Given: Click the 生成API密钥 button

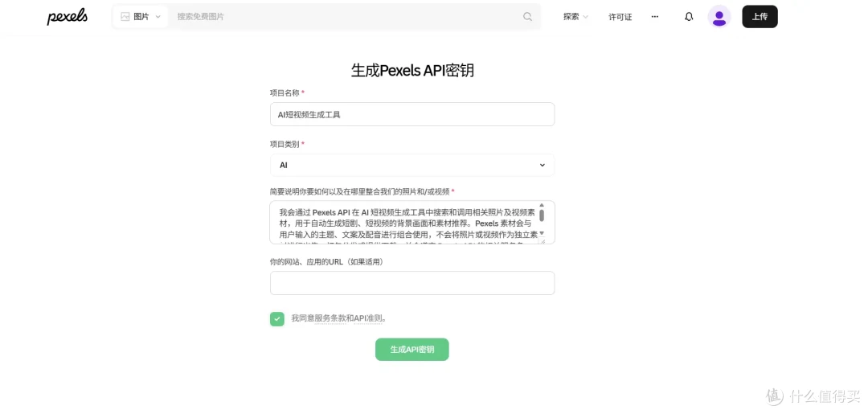Looking at the screenshot, I should [x=411, y=350].
